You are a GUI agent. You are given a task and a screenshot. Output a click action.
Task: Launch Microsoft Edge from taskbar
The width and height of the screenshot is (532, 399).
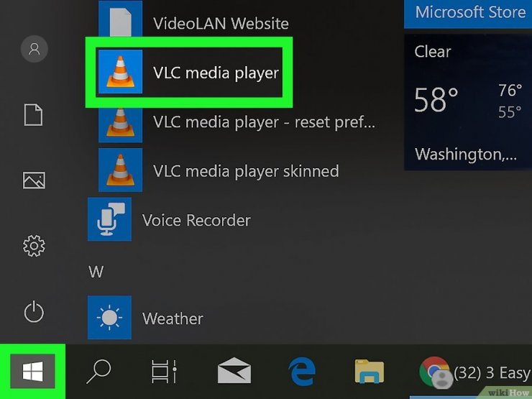point(302,371)
